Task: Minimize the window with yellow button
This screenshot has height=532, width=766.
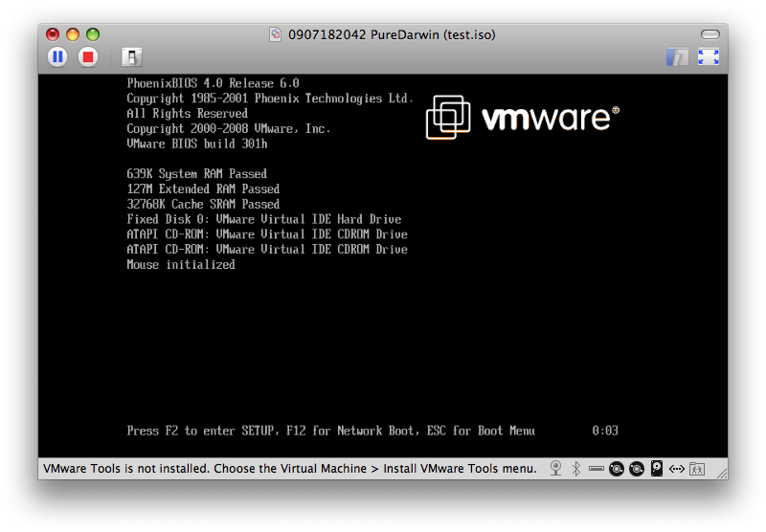Action: point(73,34)
